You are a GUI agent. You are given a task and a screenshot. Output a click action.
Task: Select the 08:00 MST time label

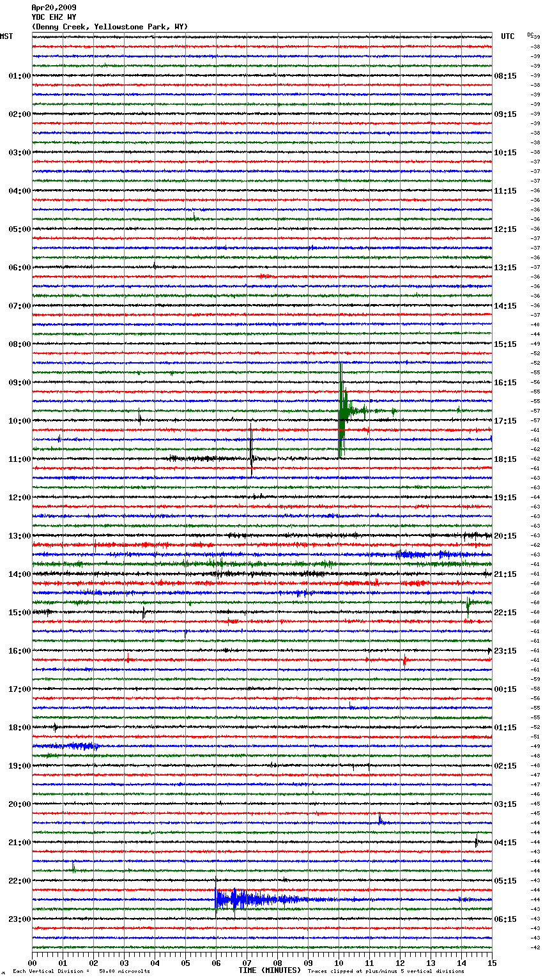(20, 344)
